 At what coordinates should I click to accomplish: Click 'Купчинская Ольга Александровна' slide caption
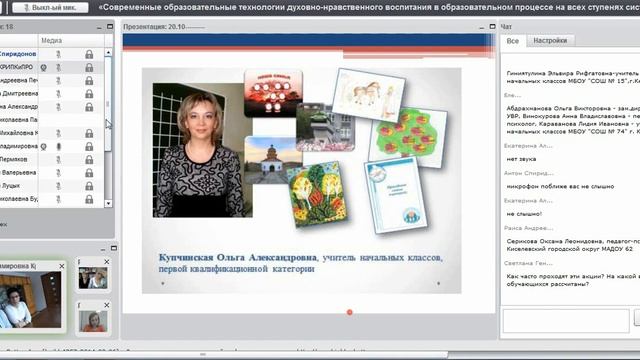[238, 258]
